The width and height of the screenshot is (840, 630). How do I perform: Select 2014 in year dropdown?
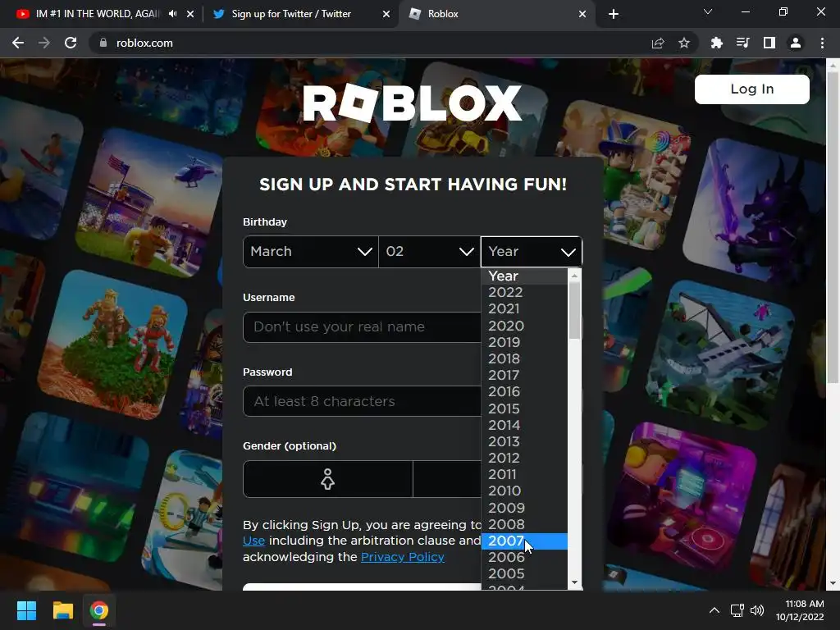point(524,426)
